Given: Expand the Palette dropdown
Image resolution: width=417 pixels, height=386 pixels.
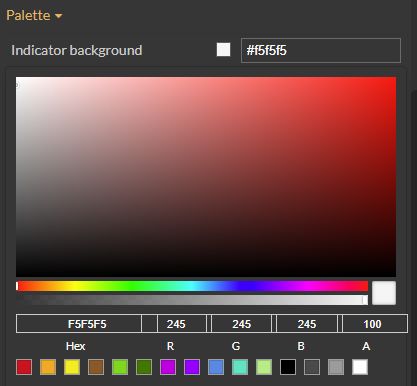Looking at the screenshot, I should 34,15.
